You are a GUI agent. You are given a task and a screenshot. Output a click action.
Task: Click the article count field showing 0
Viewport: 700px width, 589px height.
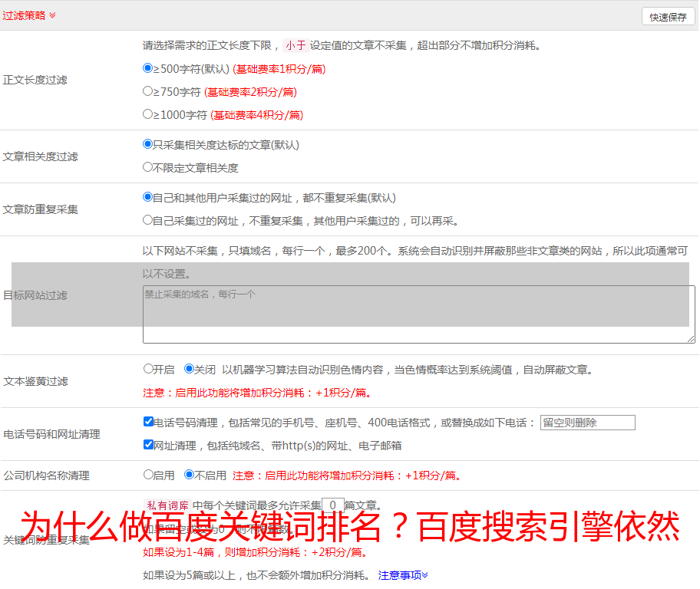[x=332, y=505]
